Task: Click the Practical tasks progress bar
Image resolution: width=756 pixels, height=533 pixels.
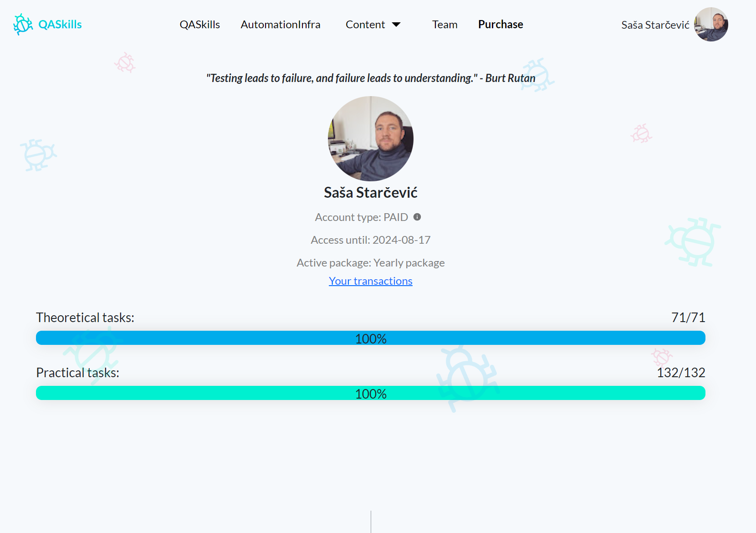Action: [x=371, y=393]
